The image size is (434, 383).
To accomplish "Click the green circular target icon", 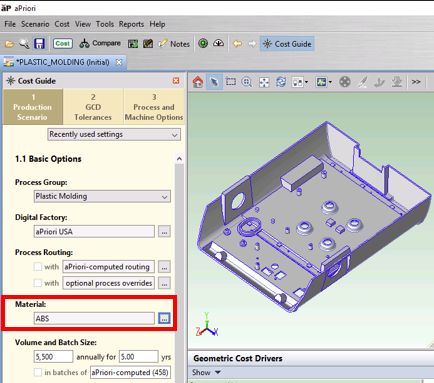I will (203, 43).
